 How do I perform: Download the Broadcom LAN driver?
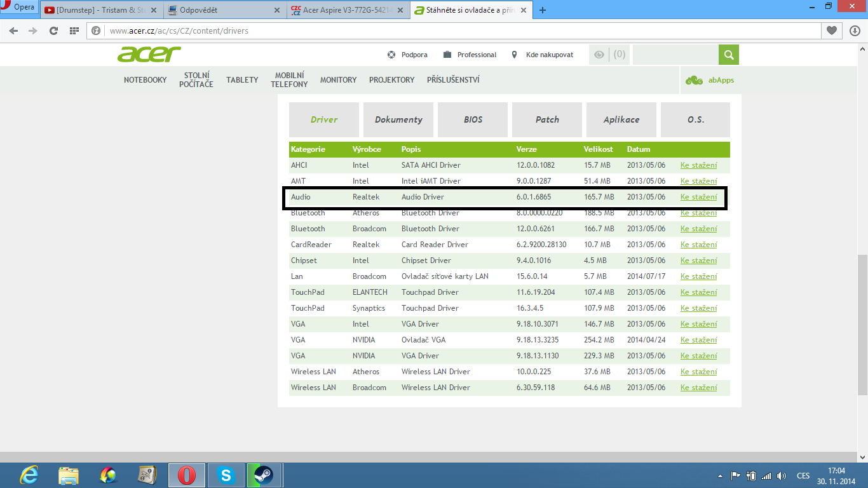[698, 276]
